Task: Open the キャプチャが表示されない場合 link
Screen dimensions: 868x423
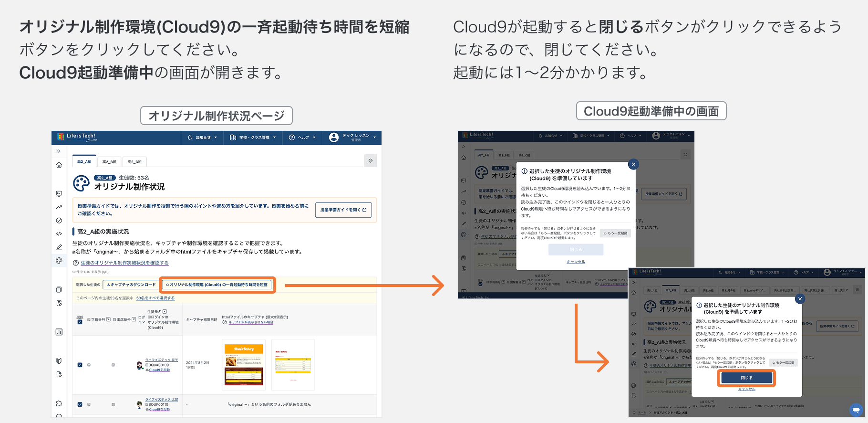Action: [251, 322]
